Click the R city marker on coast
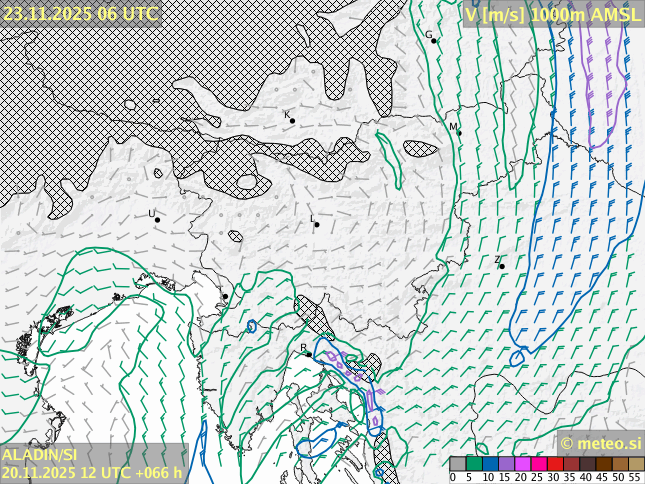The image size is (645, 484). 309,353
